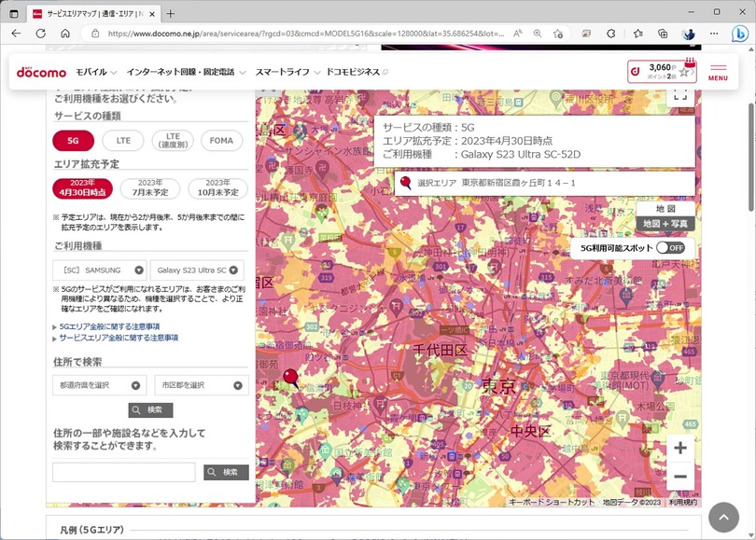Open the red MENU hamburger icon
This screenshot has width=756, height=540.
(718, 72)
